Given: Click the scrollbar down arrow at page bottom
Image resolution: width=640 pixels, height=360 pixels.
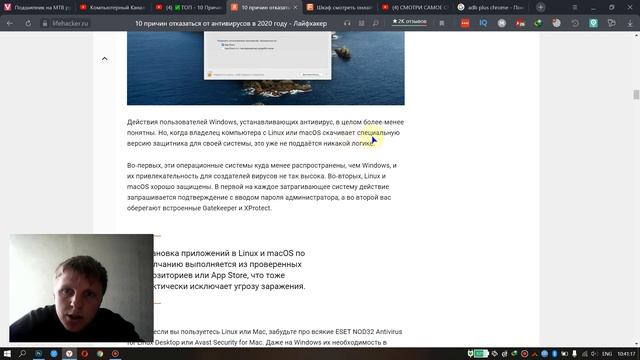Looking at the screenshot, I should click(636, 344).
